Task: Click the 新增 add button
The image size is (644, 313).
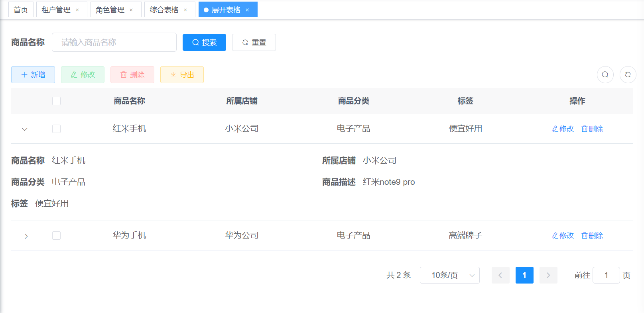Action: coord(33,74)
